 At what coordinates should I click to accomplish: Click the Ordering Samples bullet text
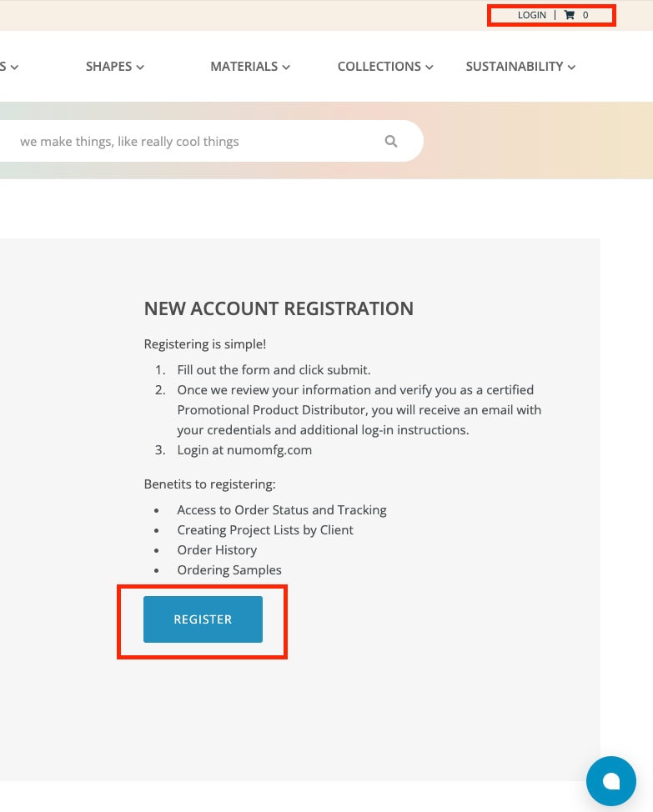[x=229, y=570]
